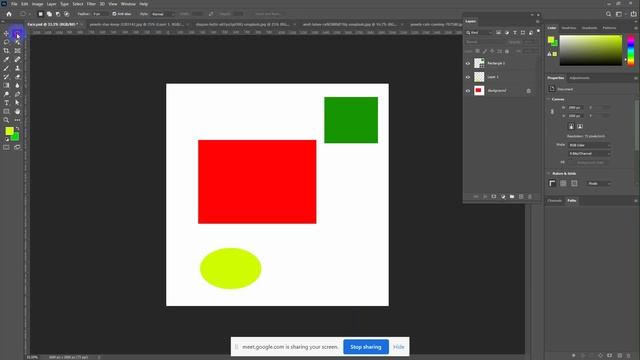The image size is (640, 360).
Task: Click the create new group folder icon
Action: [512, 197]
